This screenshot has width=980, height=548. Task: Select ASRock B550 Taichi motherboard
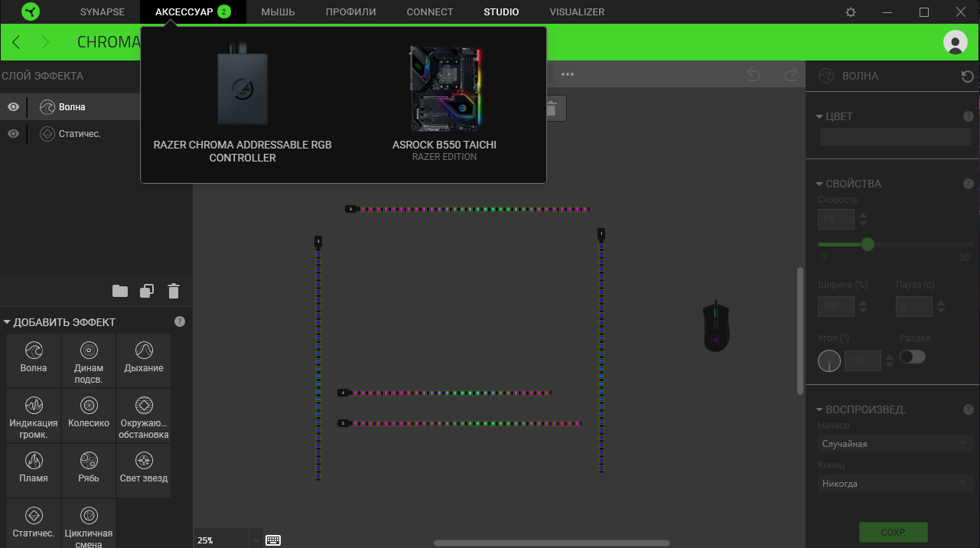[444, 103]
